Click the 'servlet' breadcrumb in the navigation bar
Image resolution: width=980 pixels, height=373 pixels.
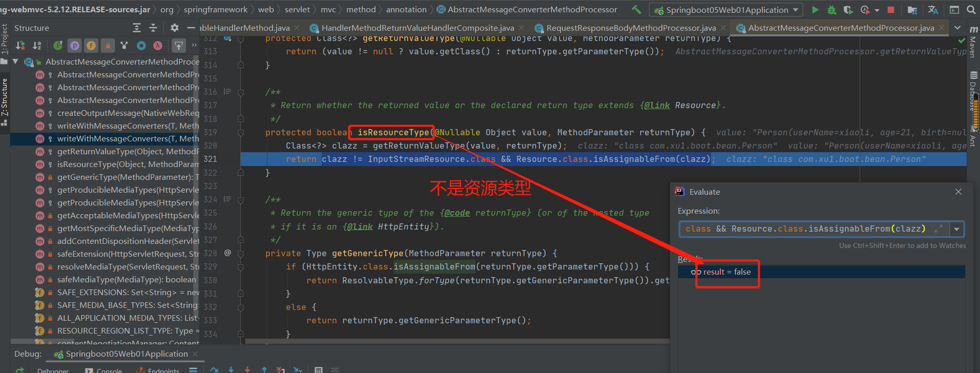[x=297, y=10]
